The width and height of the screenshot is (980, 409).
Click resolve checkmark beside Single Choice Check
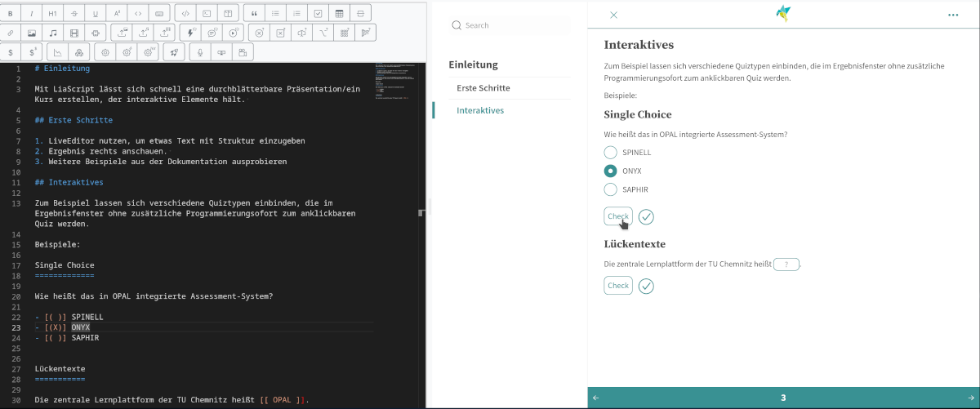pyautogui.click(x=646, y=216)
